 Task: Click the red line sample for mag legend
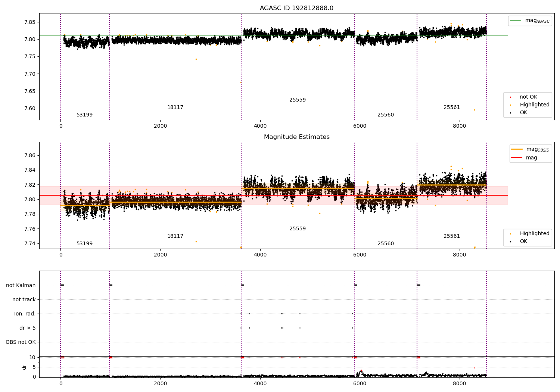(517, 158)
